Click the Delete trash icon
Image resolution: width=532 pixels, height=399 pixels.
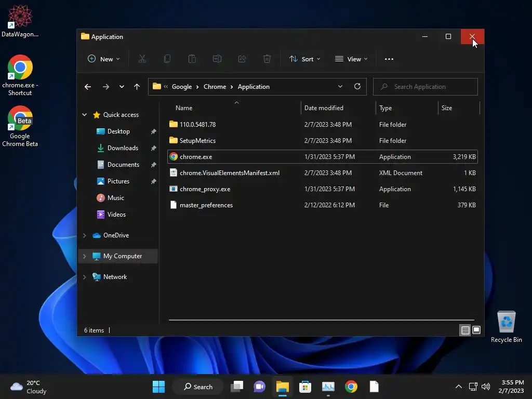click(267, 59)
